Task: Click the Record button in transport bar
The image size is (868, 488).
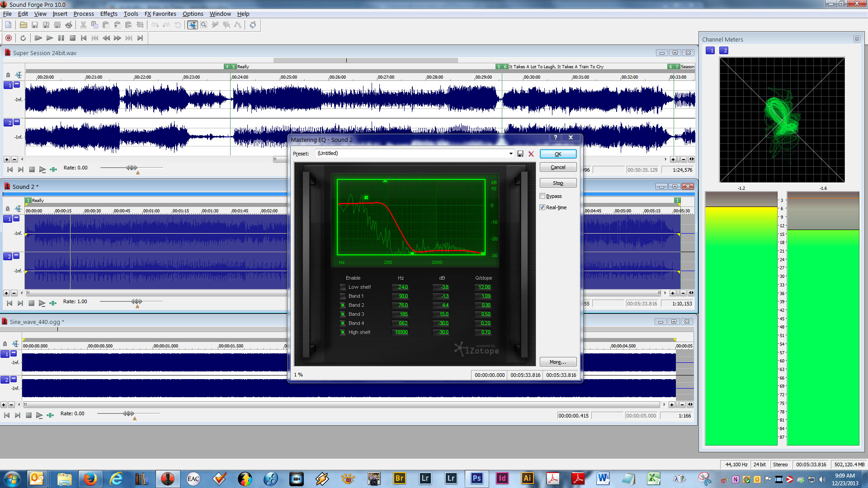Action: pos(8,38)
